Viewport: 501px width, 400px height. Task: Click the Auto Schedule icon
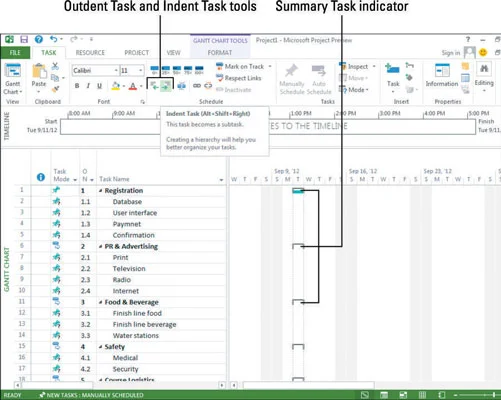point(318,70)
